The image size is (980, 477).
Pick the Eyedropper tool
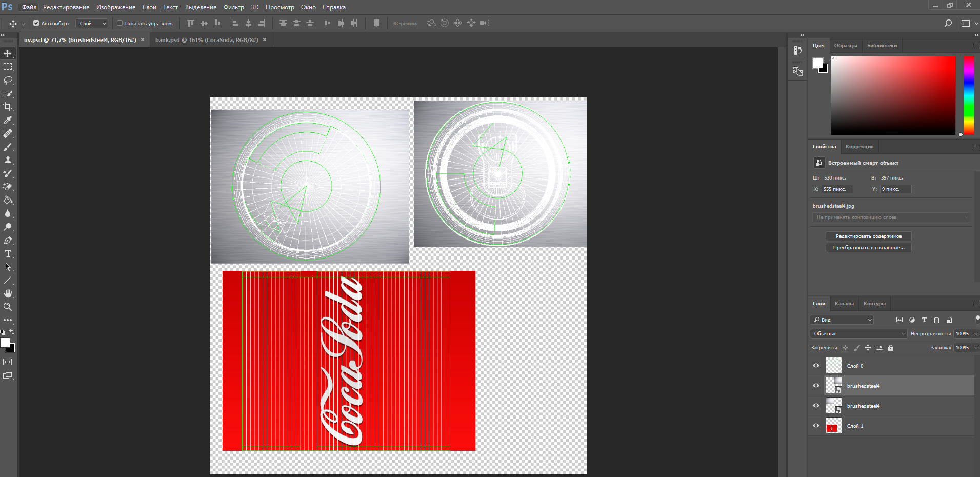(8, 120)
